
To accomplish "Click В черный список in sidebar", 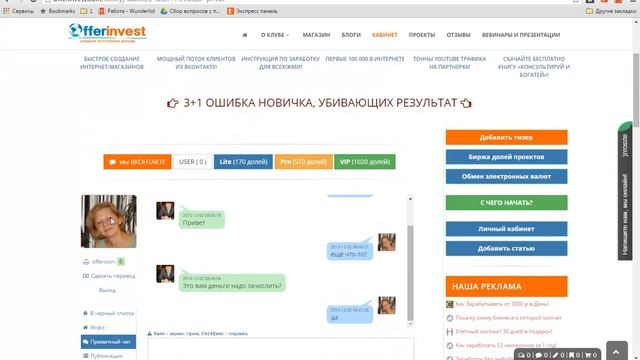I will [x=109, y=313].
